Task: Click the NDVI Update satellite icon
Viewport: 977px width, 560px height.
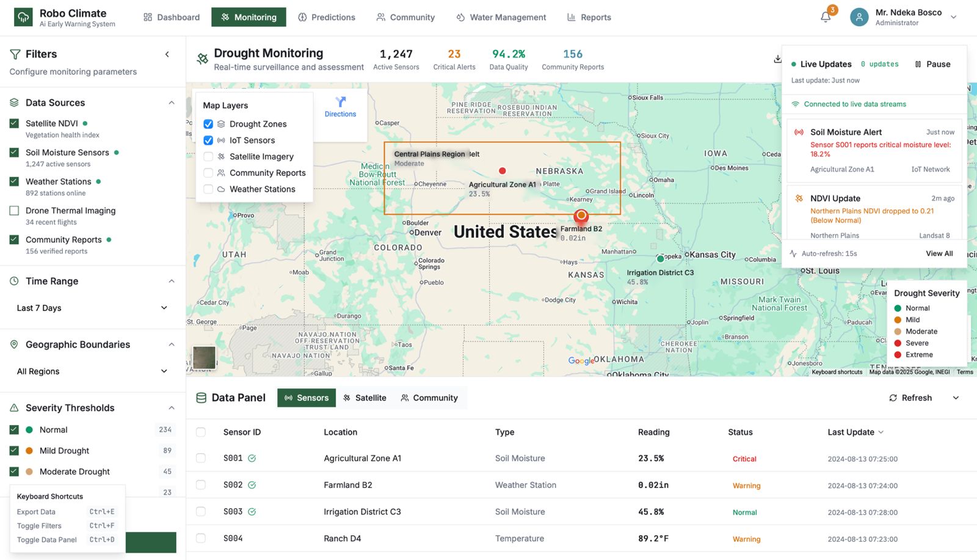Action: 799,198
